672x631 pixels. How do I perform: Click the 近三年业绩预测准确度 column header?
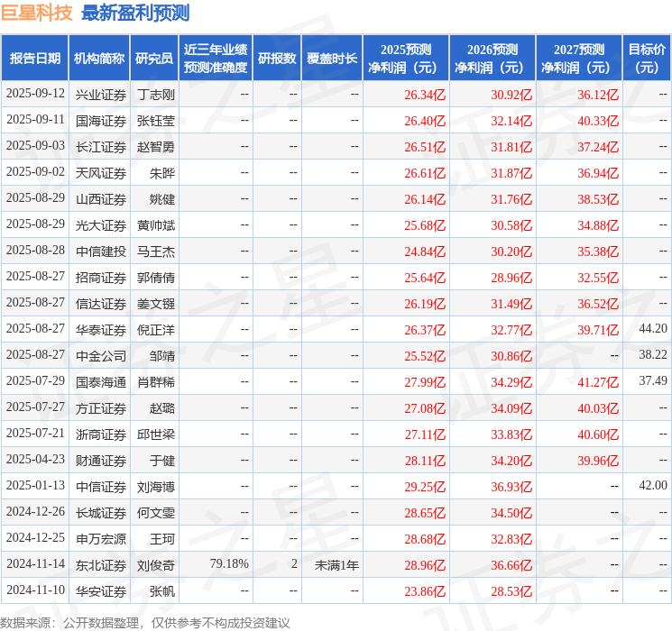point(215,59)
